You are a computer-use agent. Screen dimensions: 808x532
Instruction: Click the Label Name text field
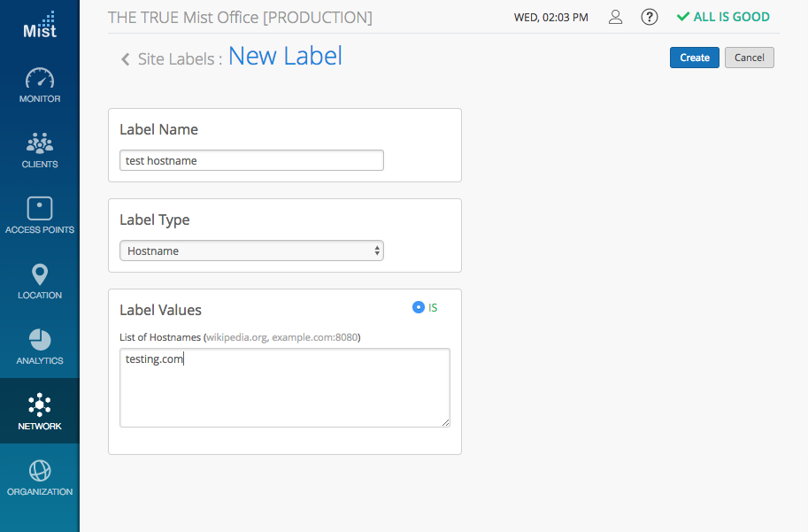[251, 160]
